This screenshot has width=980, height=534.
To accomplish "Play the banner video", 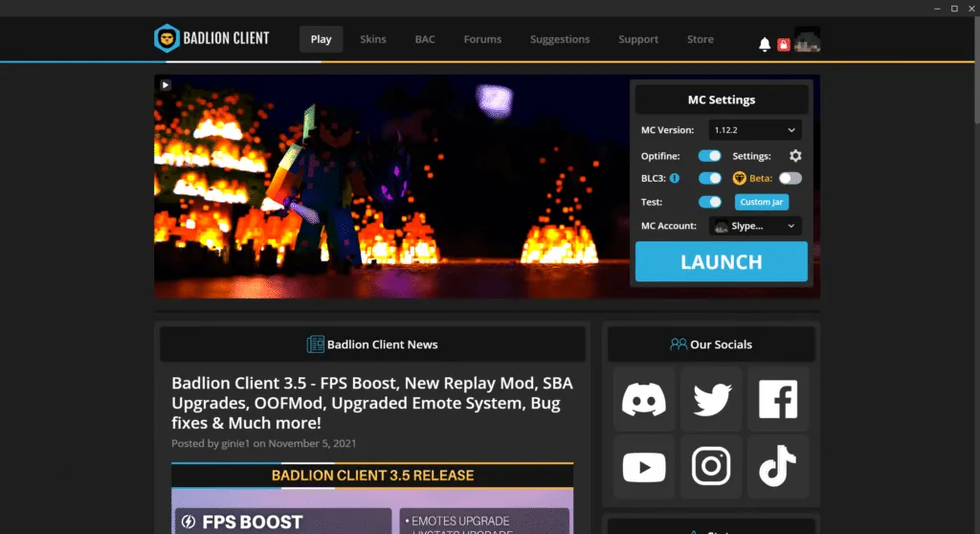I will pyautogui.click(x=166, y=85).
